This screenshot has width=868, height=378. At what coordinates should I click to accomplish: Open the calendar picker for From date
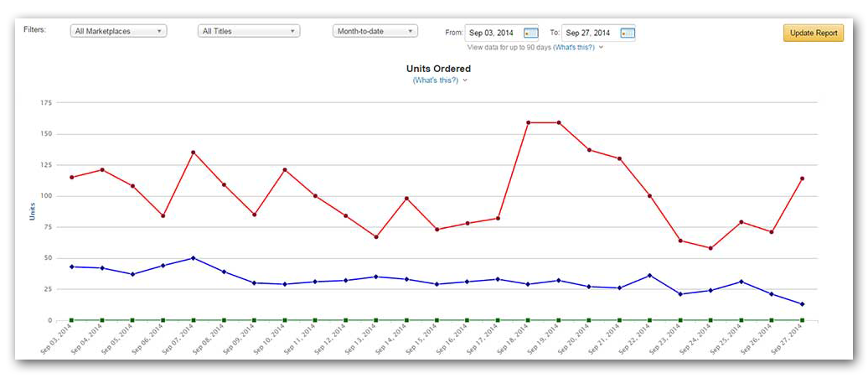pos(530,33)
